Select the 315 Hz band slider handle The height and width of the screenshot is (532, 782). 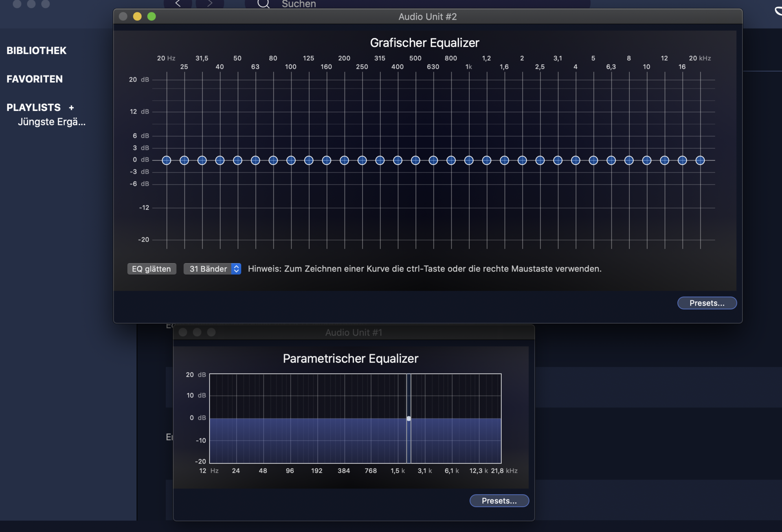380,160
